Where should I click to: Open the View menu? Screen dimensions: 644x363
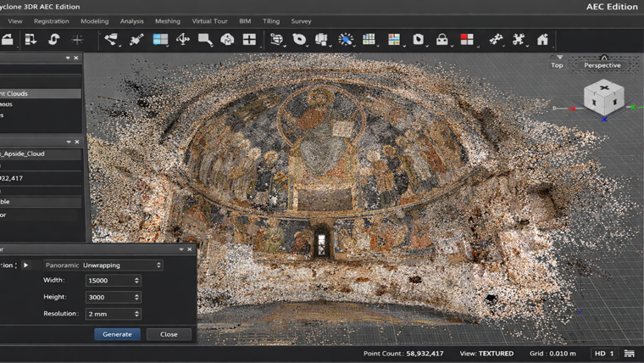pos(15,21)
